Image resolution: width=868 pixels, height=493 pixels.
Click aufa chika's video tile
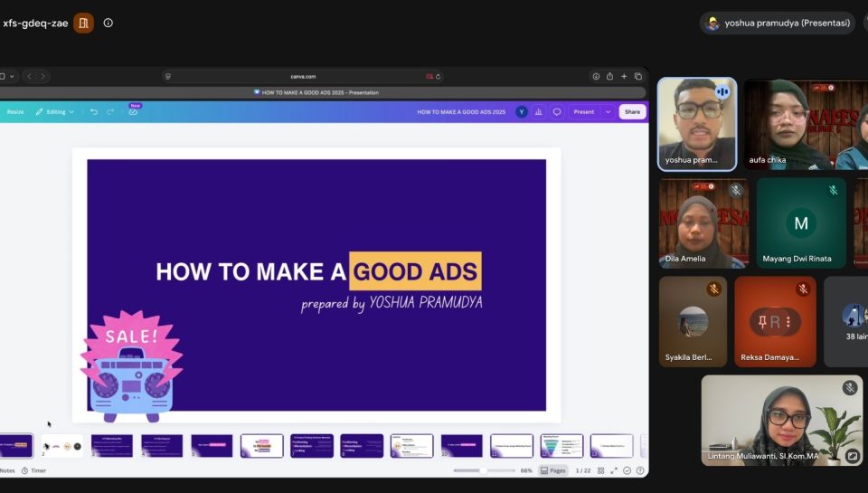point(806,125)
